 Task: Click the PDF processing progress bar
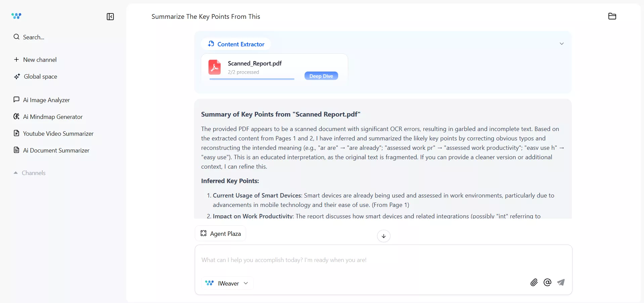coord(252,79)
